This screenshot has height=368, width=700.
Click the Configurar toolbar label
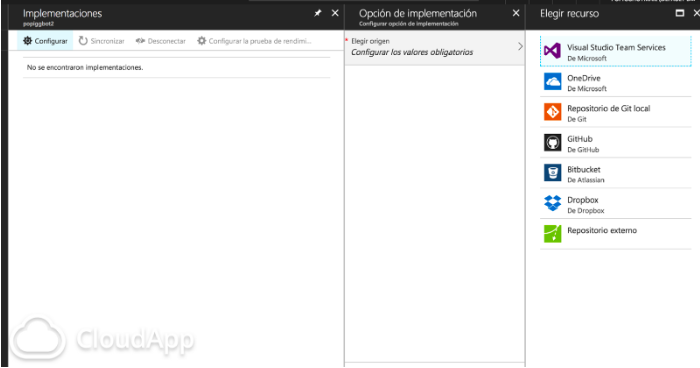[x=51, y=41]
